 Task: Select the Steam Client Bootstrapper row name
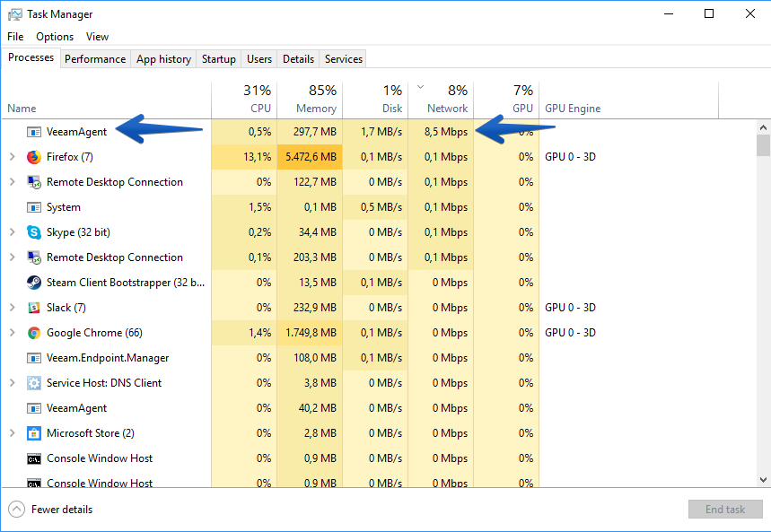coord(126,283)
